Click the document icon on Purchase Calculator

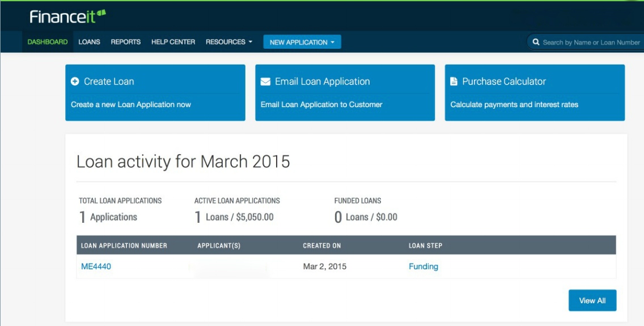point(454,81)
